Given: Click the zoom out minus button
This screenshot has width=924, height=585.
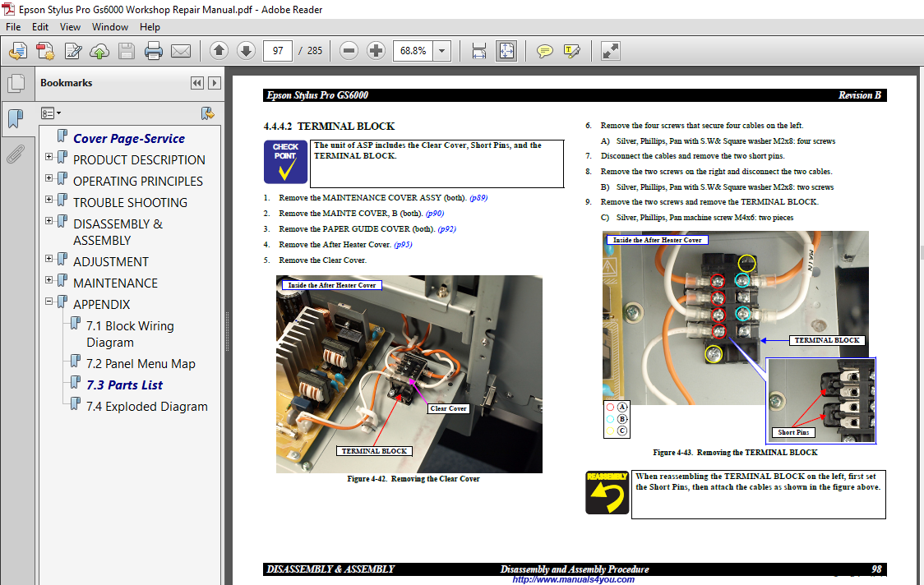Looking at the screenshot, I should [x=349, y=51].
